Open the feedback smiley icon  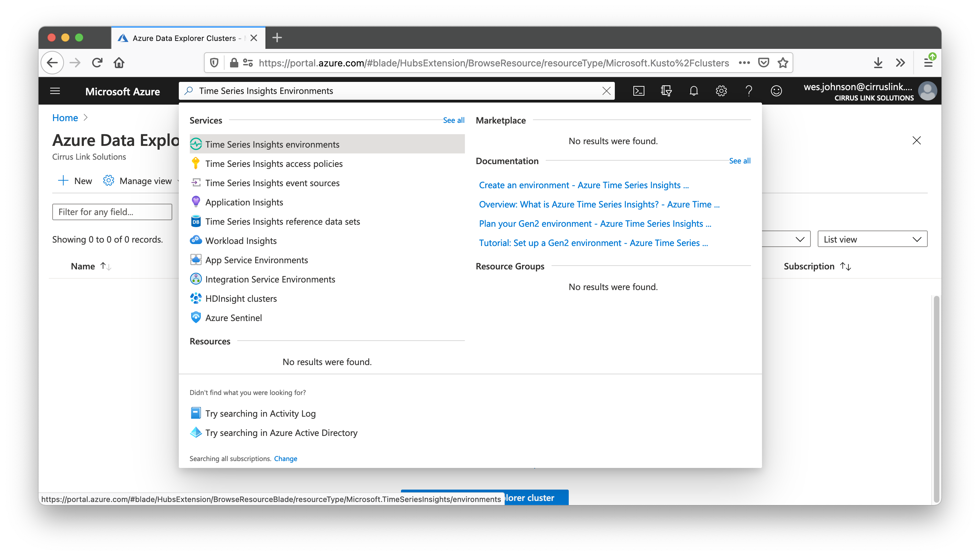(x=776, y=91)
